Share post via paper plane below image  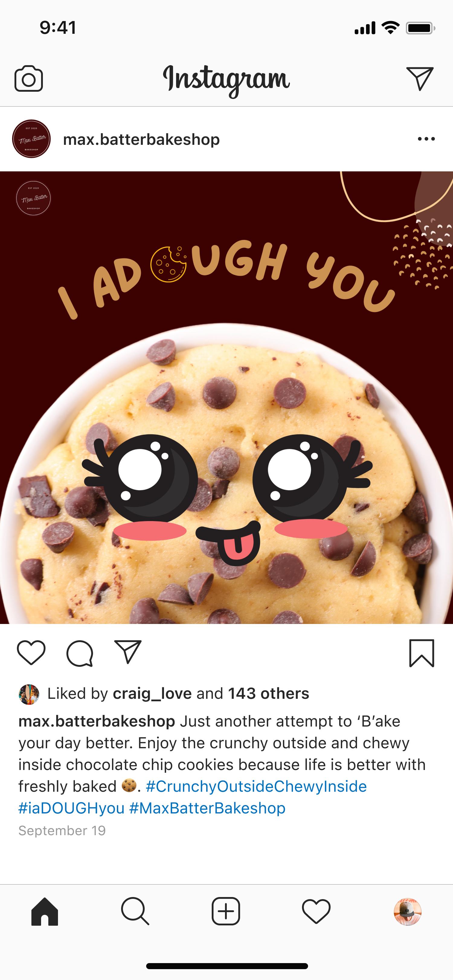128,652
